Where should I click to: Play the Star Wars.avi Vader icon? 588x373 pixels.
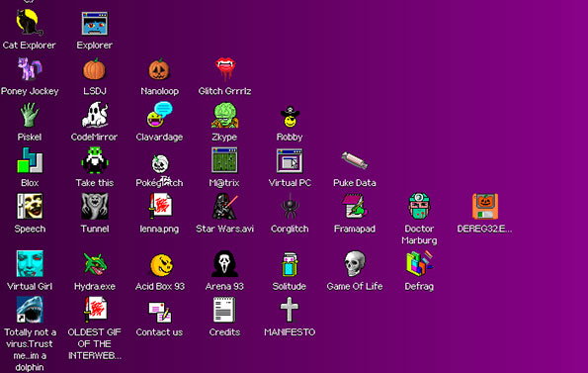click(224, 207)
